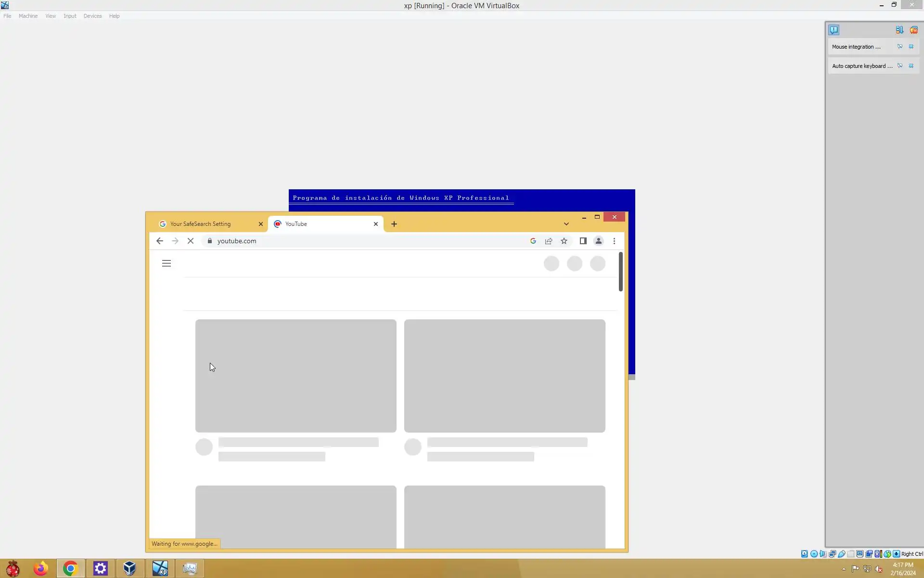Click the hard disk activity status icon
Viewport: 924px width, 578px height.
(x=804, y=554)
